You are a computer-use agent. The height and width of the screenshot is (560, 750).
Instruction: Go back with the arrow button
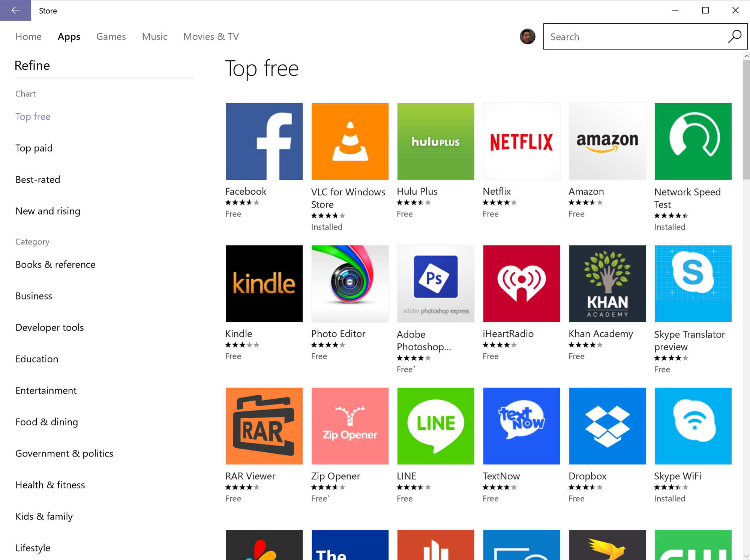point(15,11)
